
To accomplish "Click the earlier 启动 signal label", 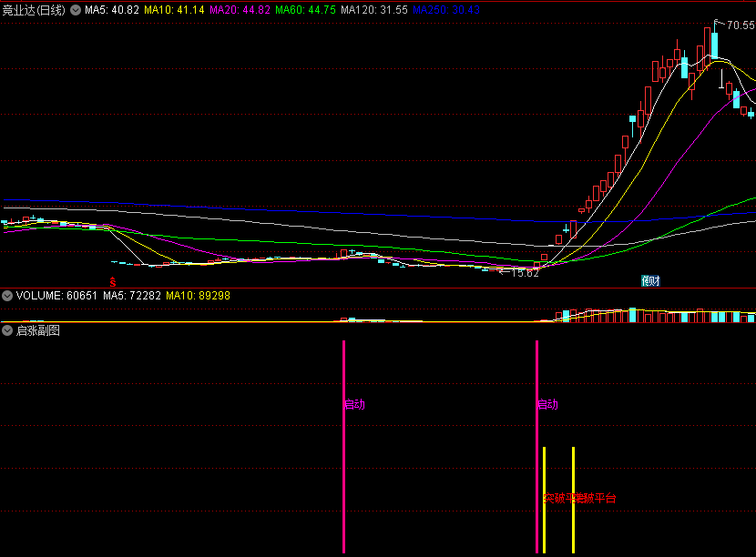I will coord(354,404).
